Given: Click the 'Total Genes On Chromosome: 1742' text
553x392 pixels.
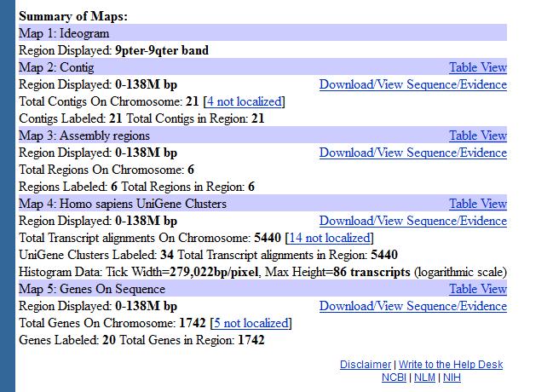Looking at the screenshot, I should point(112,323).
